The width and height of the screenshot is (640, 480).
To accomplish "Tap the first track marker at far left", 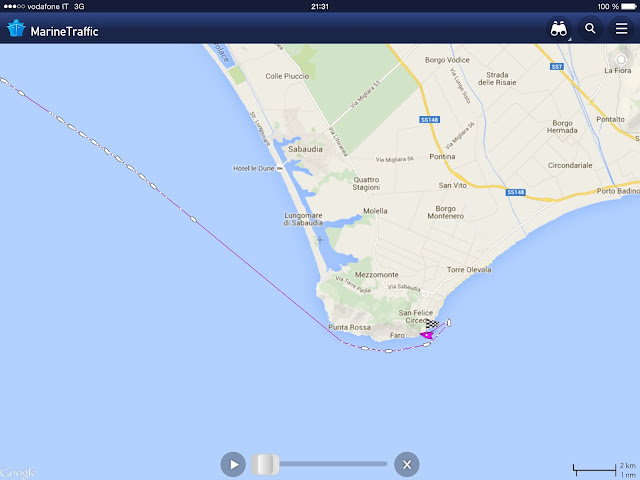I will 4,80.
